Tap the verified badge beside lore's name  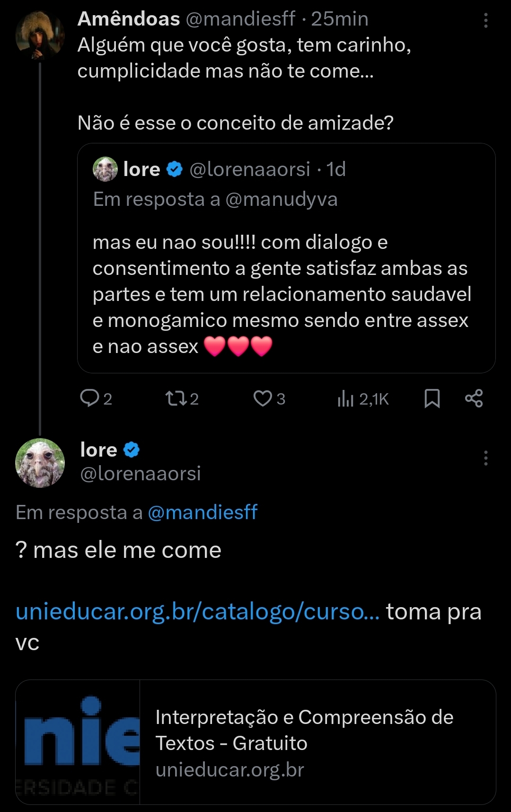click(x=132, y=450)
